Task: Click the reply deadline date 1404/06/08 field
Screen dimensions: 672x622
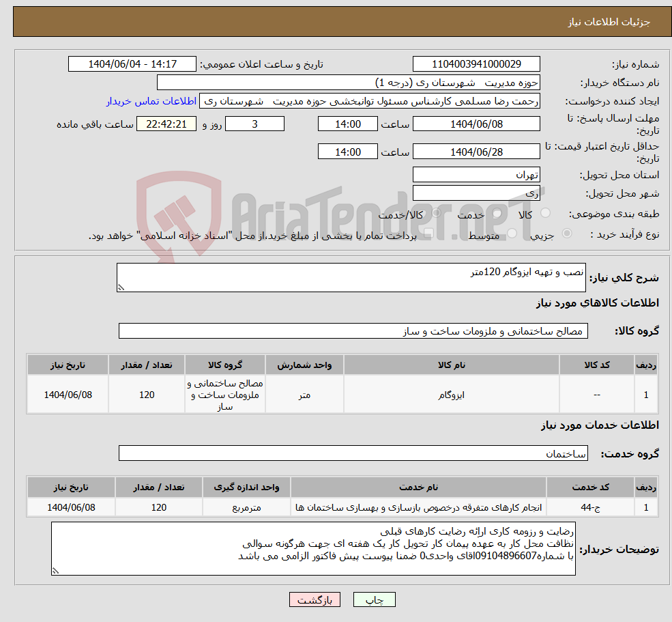Action: tap(476, 124)
